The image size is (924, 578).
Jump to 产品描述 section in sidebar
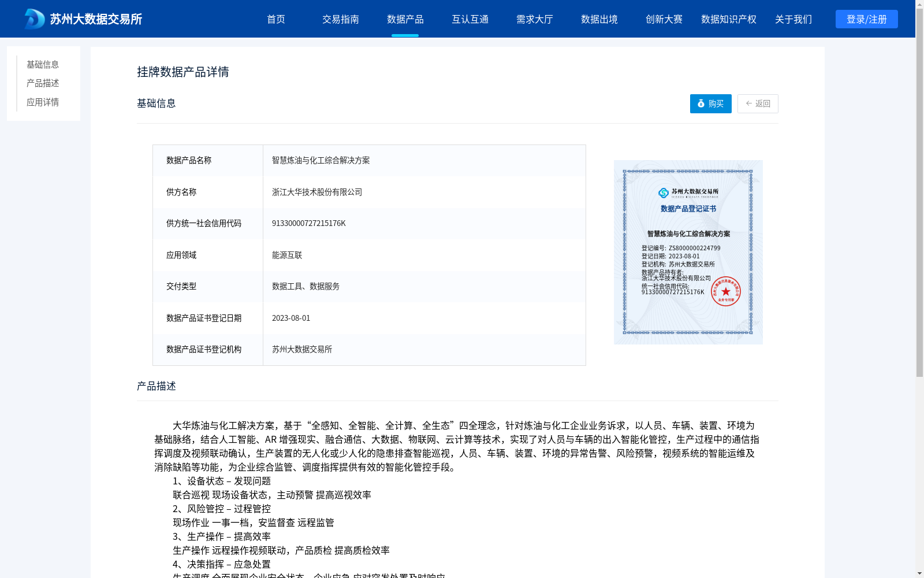[x=43, y=83]
